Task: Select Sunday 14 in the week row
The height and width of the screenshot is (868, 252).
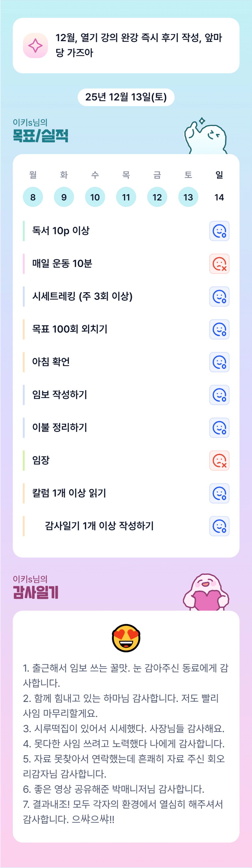Action: click(219, 197)
